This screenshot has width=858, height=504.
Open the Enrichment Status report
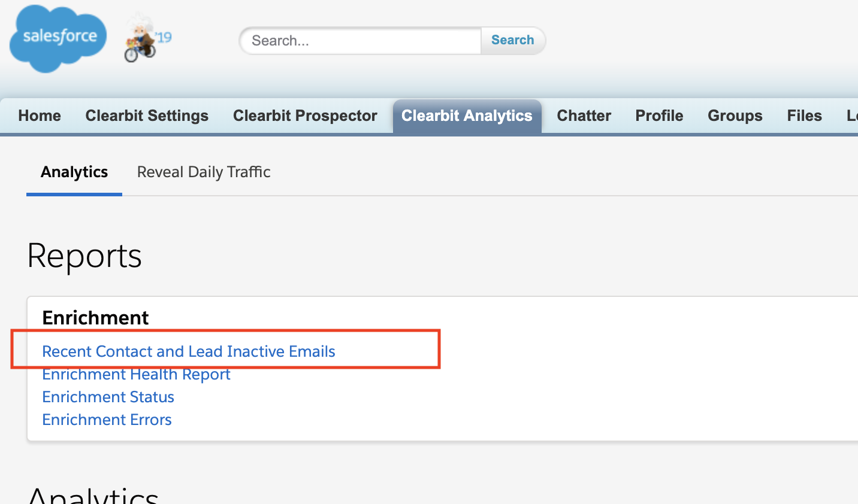(108, 397)
